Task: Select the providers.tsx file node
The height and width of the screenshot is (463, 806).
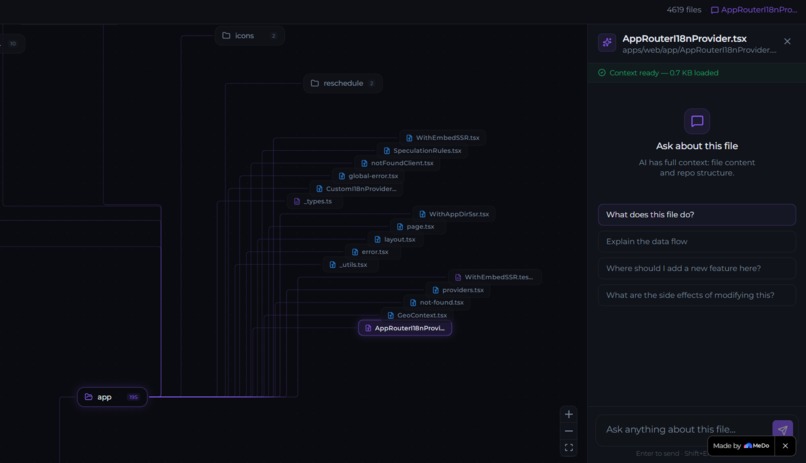Action: pos(458,290)
